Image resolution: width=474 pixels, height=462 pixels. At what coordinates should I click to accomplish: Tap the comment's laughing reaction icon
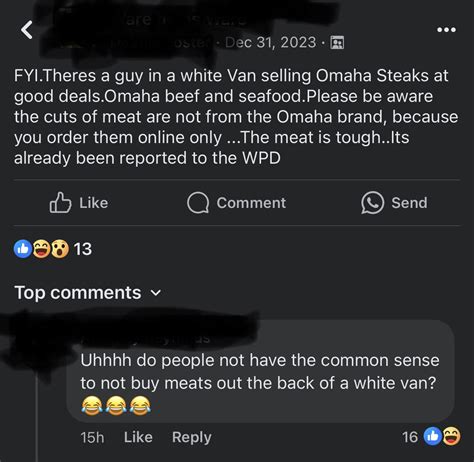tap(451, 436)
